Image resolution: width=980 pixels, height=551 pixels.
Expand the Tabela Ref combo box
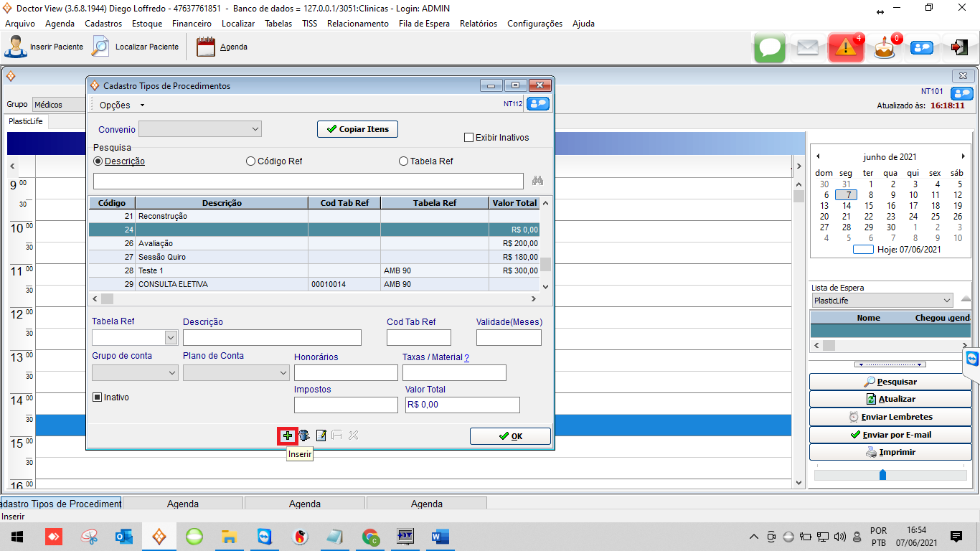pyautogui.click(x=171, y=338)
